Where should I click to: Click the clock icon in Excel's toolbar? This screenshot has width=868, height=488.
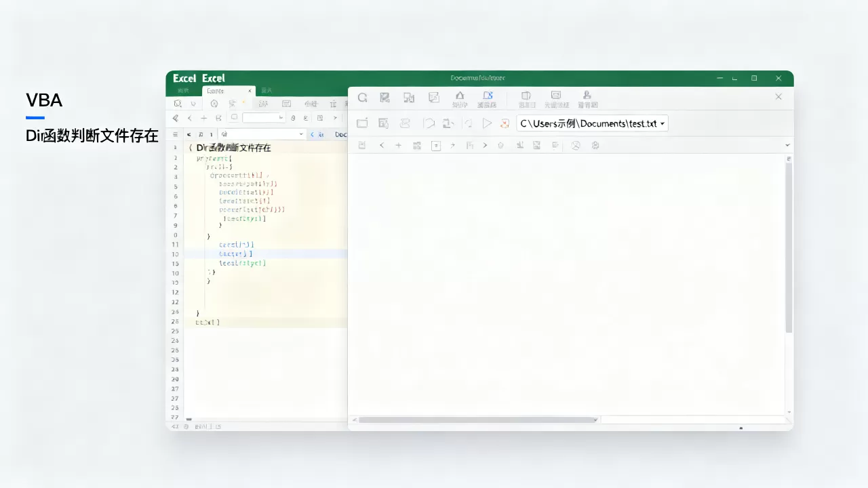point(214,104)
